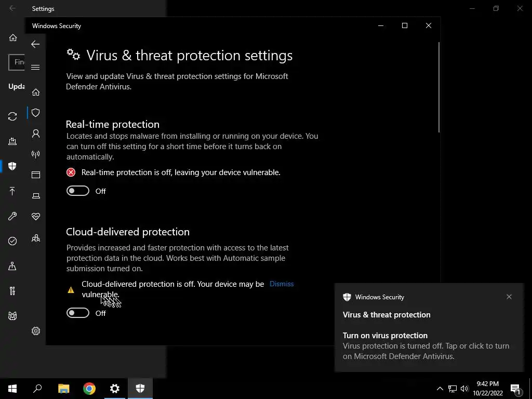
Task: Open Device performance & health heart icon
Action: [36, 217]
